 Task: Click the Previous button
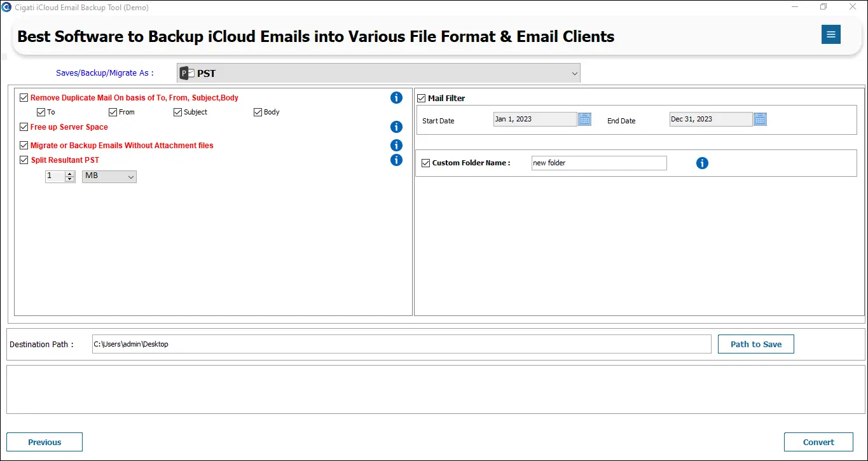pyautogui.click(x=45, y=442)
